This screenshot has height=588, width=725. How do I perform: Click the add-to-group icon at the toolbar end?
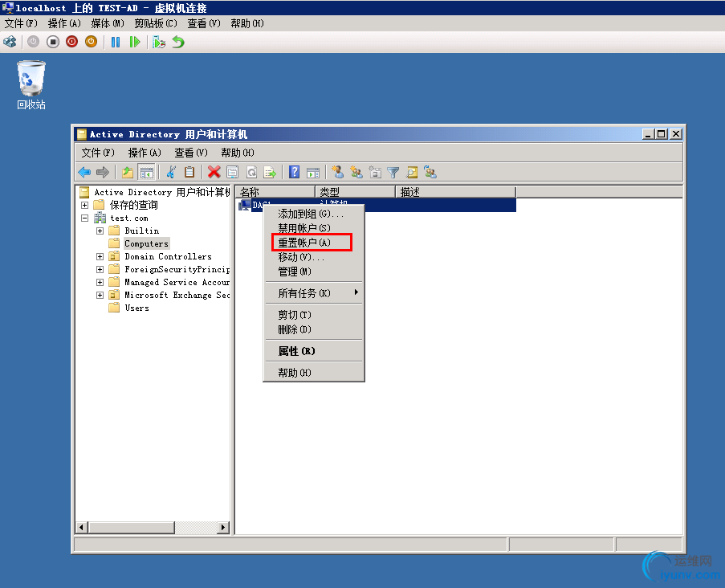click(430, 173)
